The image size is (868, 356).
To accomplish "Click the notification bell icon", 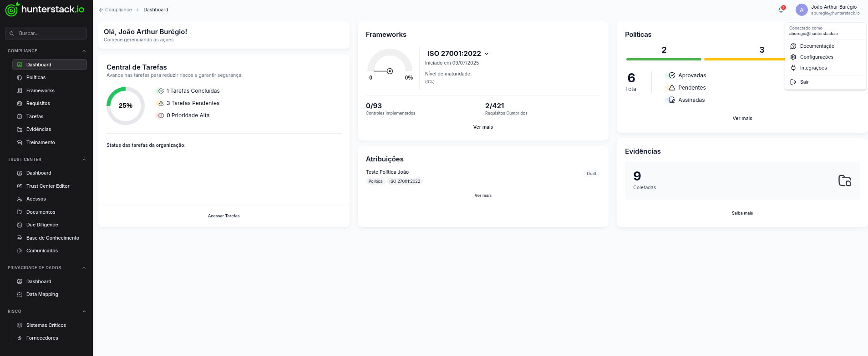I will 781,10.
